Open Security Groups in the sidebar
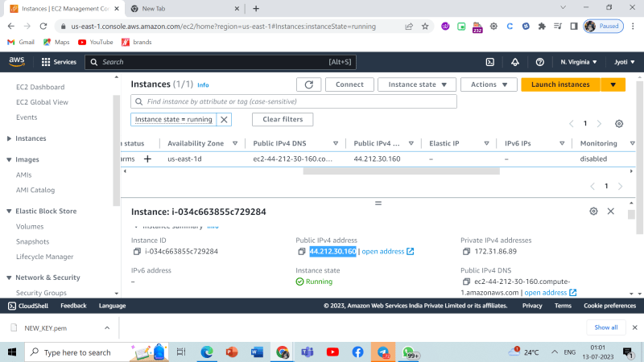Screen dimensions: 644x362 tap(41, 293)
